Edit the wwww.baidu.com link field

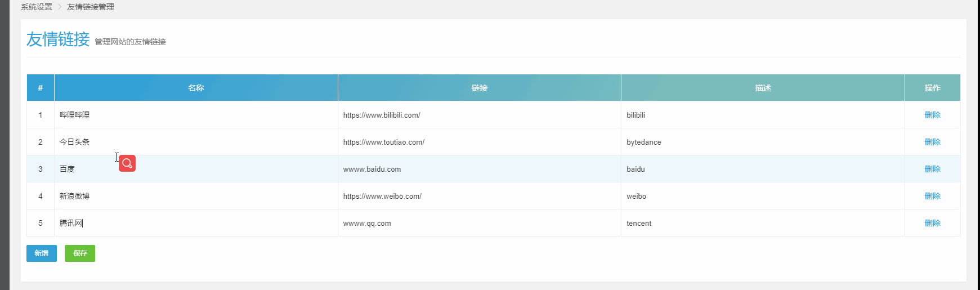(x=480, y=169)
